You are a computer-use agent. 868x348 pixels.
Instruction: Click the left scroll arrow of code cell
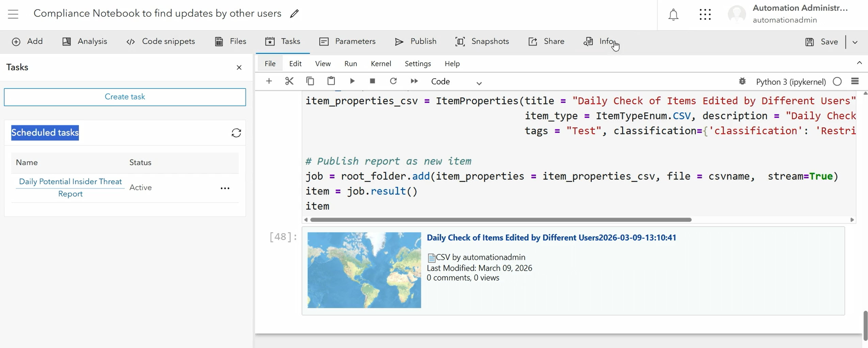click(306, 220)
